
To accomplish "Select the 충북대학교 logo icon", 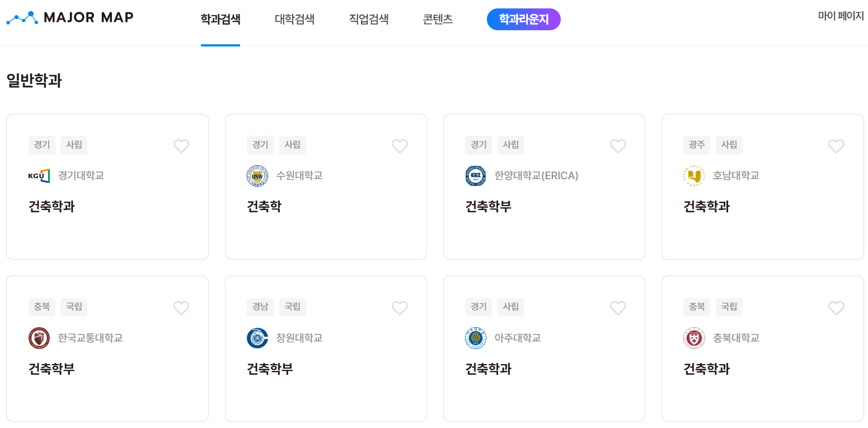I will 694,337.
